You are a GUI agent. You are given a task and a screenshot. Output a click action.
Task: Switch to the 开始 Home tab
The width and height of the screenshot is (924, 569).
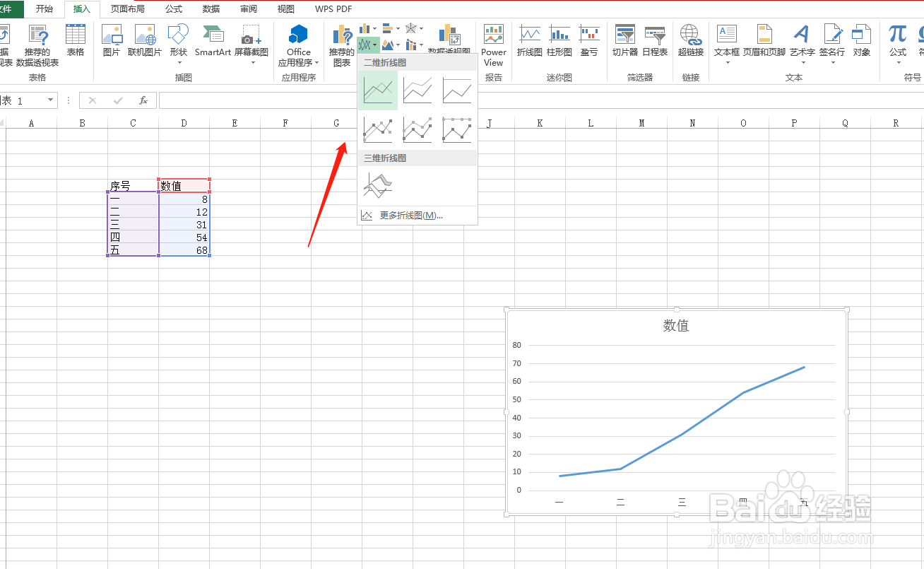pyautogui.click(x=45, y=9)
